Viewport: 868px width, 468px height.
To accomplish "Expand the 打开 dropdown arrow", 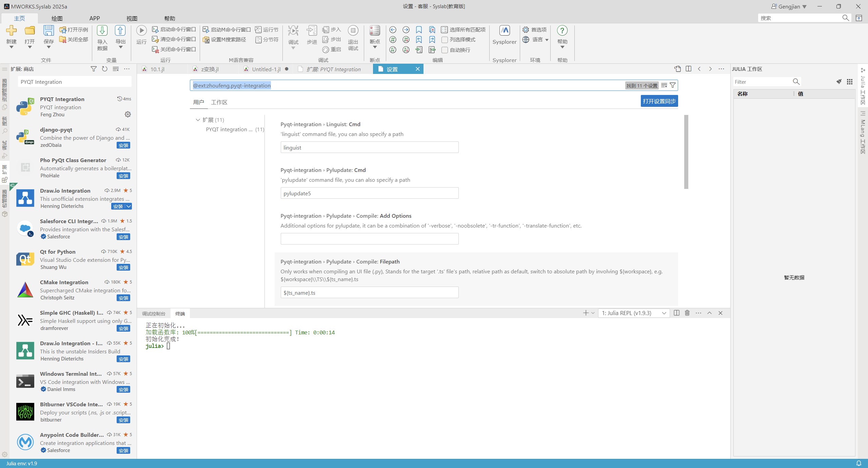I will click(29, 47).
